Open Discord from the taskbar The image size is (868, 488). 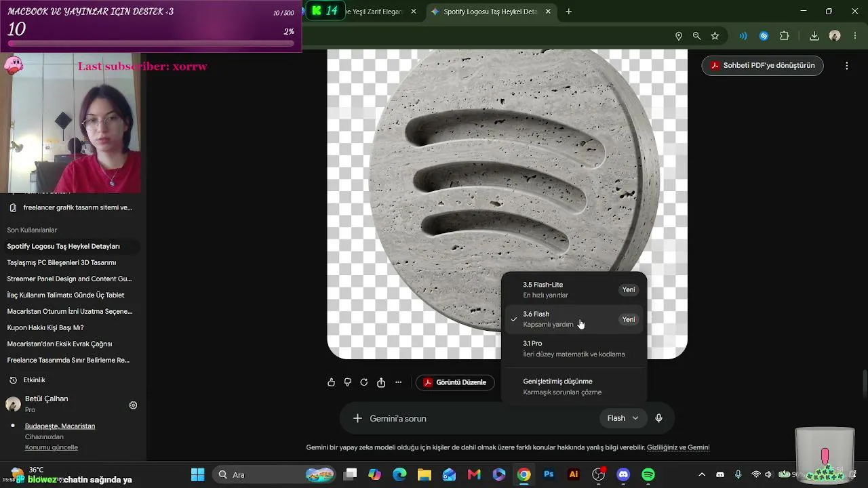(623, 474)
